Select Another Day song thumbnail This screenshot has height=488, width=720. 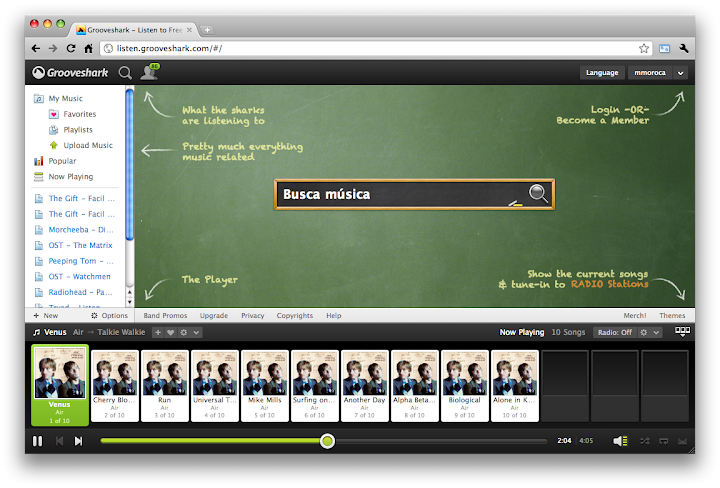365,386
